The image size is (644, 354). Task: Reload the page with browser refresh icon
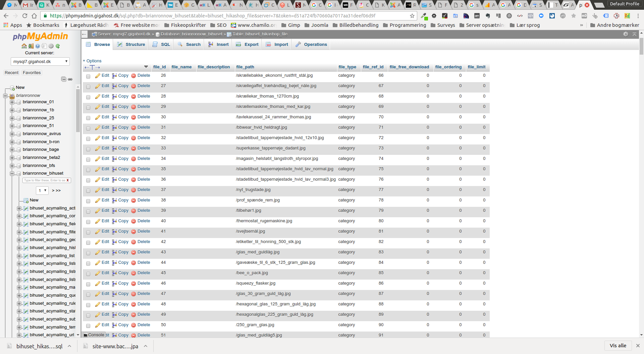point(25,16)
